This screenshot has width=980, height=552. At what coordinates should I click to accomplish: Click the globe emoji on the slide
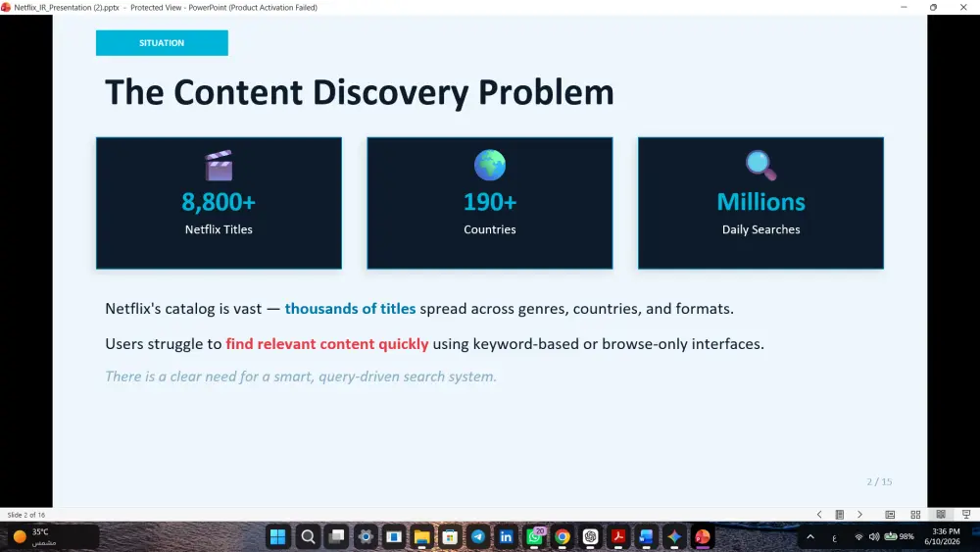click(x=490, y=165)
